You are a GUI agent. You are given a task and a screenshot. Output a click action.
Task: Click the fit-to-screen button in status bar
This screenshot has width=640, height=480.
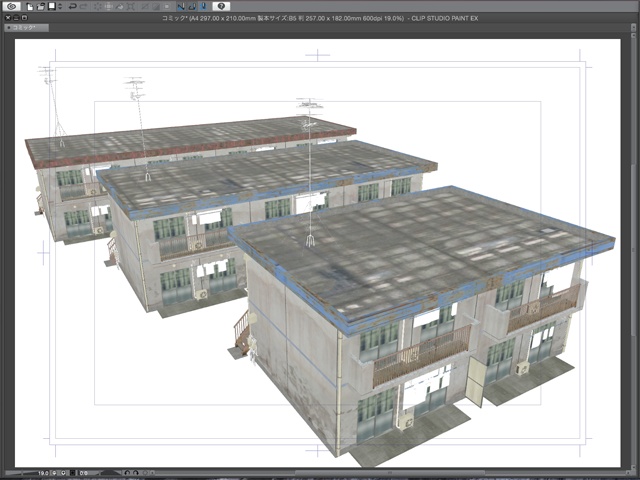click(x=73, y=473)
